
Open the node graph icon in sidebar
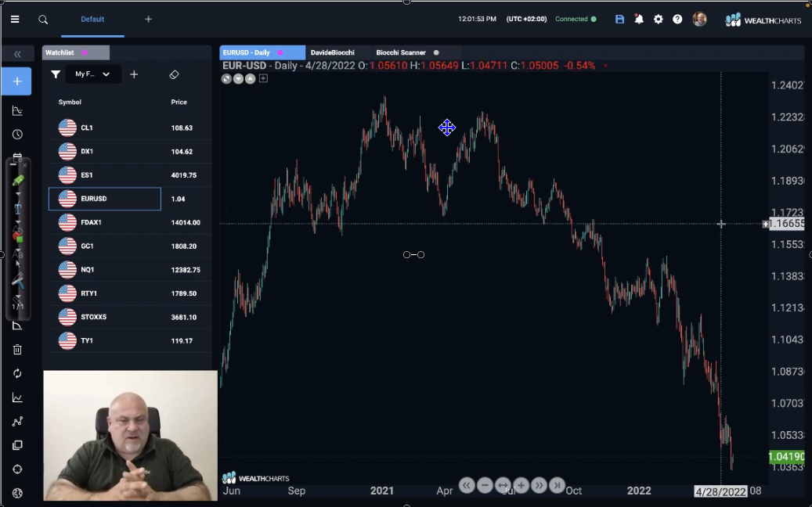click(17, 422)
